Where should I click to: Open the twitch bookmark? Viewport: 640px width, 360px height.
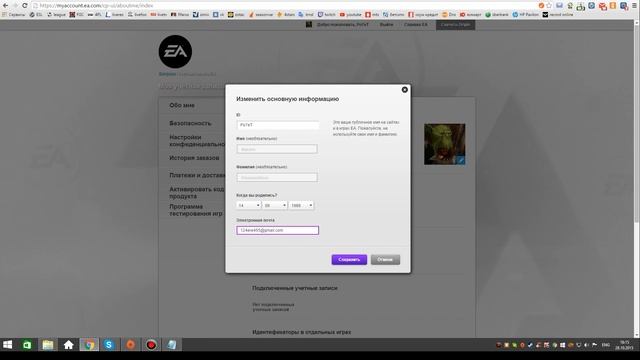click(x=327, y=14)
